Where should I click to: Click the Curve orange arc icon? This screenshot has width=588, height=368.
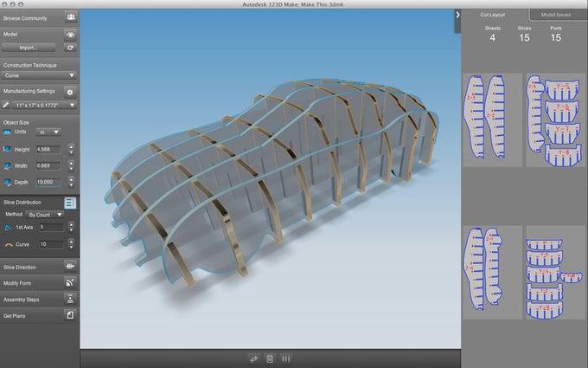coord(9,245)
